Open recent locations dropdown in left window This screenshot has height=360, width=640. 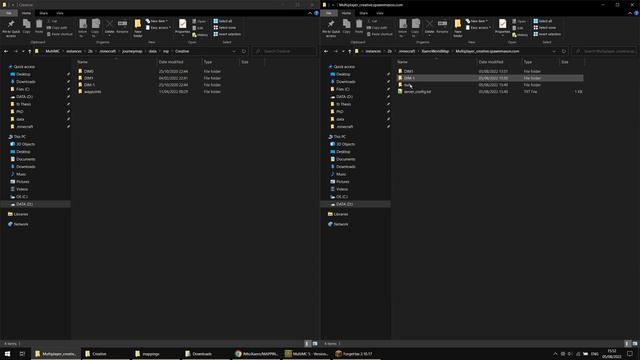point(23,51)
